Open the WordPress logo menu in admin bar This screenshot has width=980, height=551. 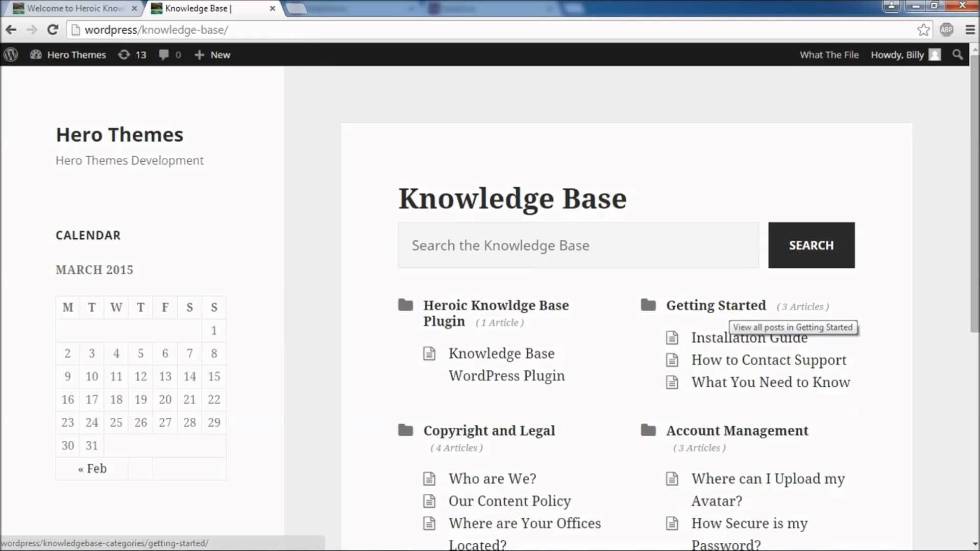(x=11, y=55)
